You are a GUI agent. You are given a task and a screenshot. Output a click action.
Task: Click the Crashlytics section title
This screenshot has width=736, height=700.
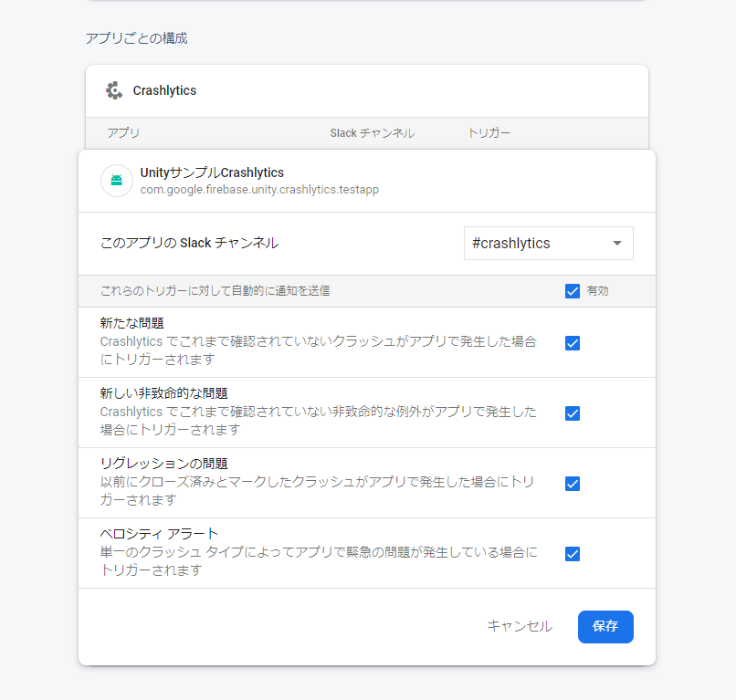tap(164, 90)
